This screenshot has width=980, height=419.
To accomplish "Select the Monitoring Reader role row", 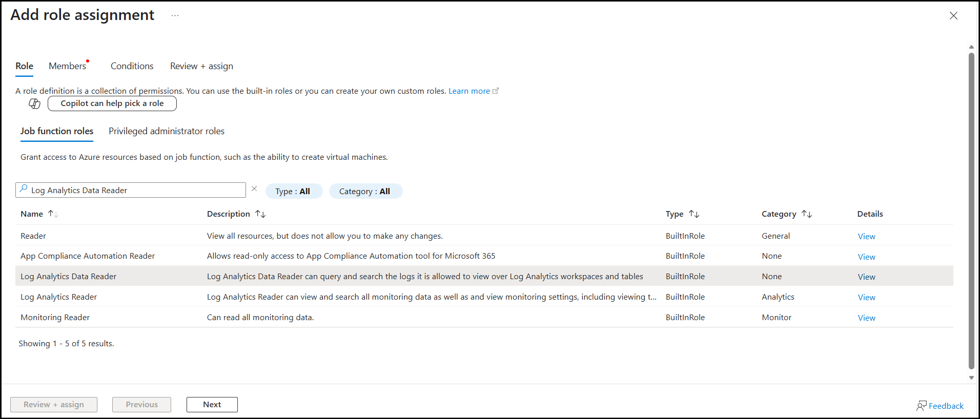I will (x=55, y=318).
